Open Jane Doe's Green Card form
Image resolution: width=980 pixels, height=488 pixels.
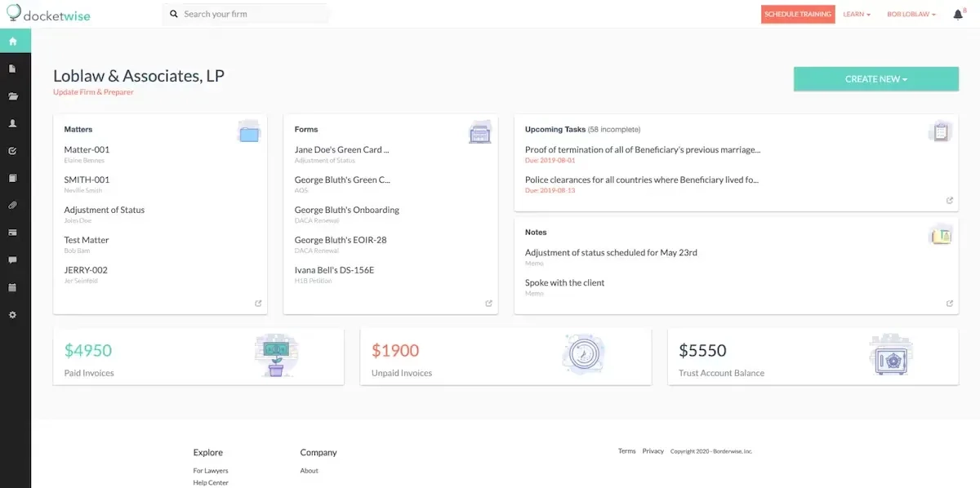coord(341,150)
